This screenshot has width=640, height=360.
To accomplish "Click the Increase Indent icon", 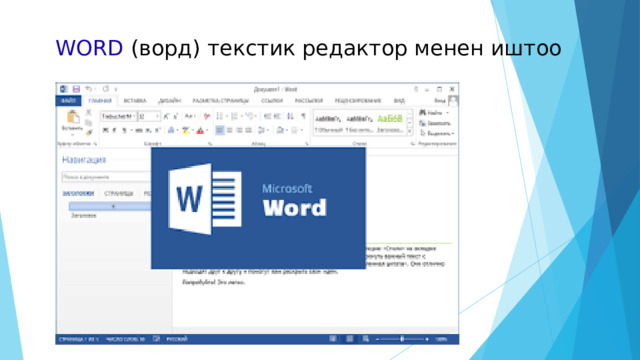I will (277, 116).
